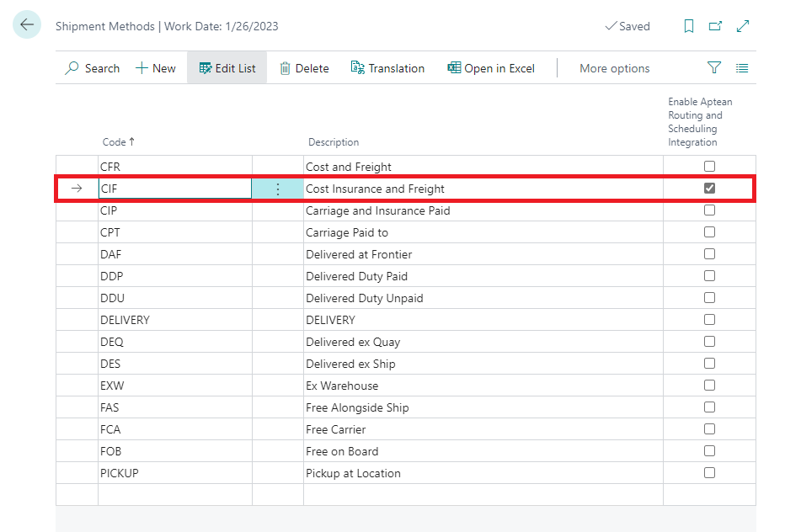This screenshot has width=801, height=532.
Task: Click the back arrow button
Action: tap(27, 24)
